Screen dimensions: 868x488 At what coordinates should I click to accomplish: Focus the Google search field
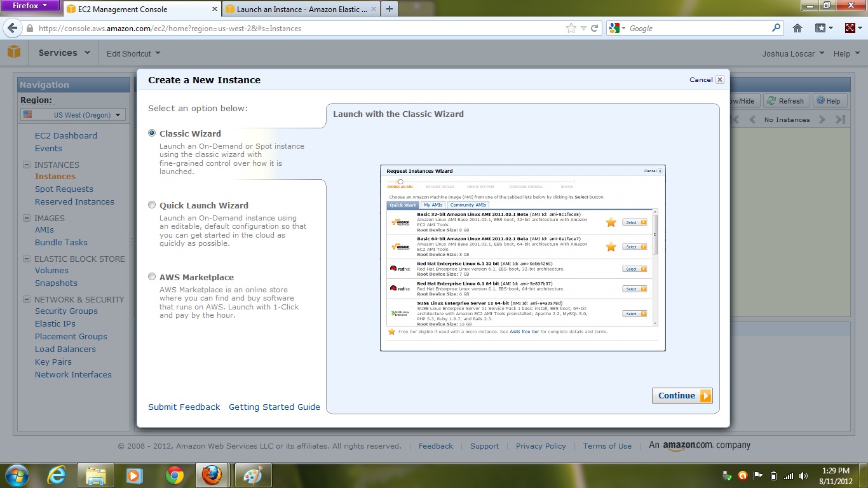tap(698, 28)
